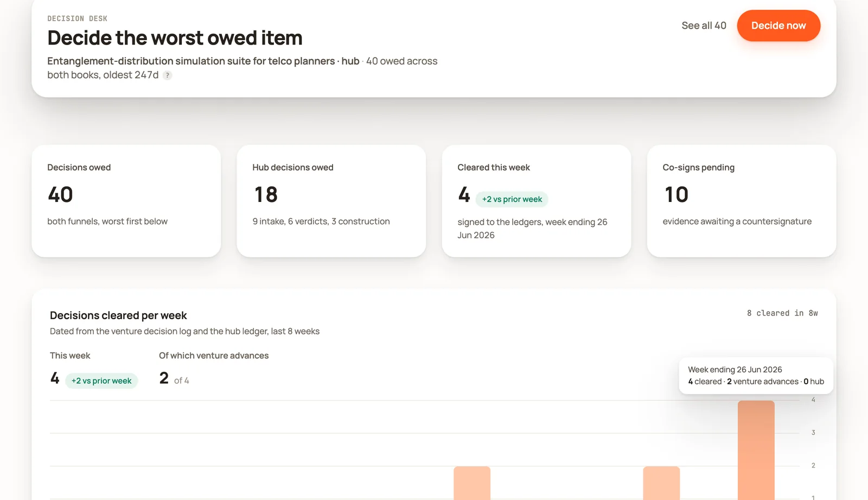Click the +2 vs prior week badge in Cleared this week card
This screenshot has width=868, height=500.
click(x=512, y=199)
